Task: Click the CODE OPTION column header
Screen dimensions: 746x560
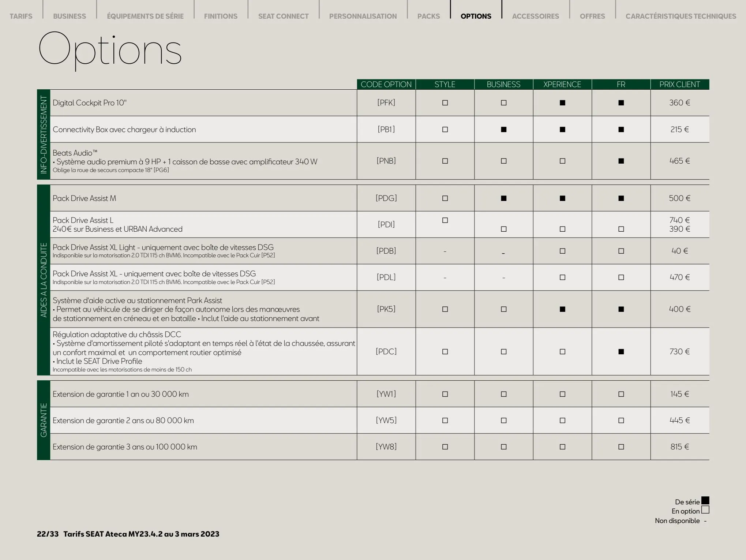Action: [386, 84]
